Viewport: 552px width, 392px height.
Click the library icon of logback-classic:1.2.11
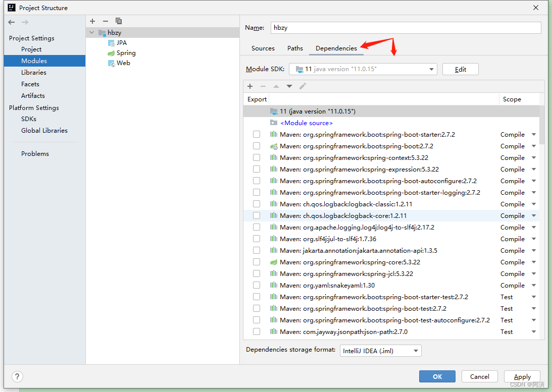(x=274, y=204)
